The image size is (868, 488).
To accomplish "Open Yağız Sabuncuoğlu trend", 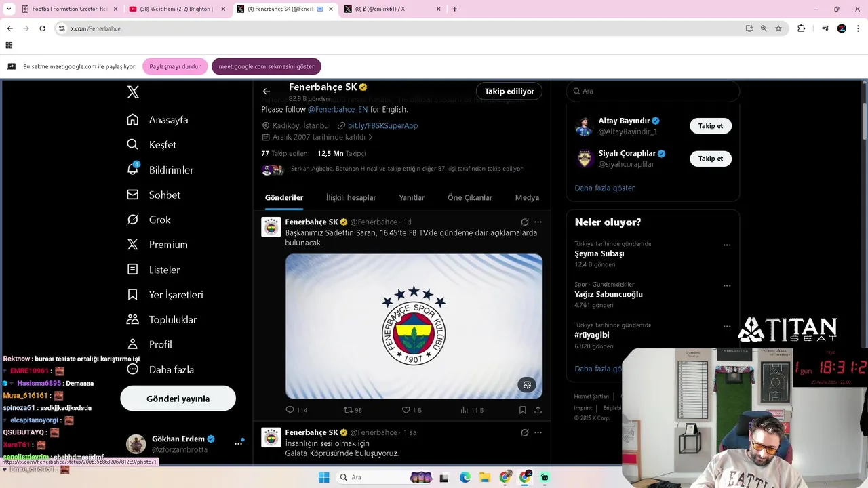I will 608,294.
